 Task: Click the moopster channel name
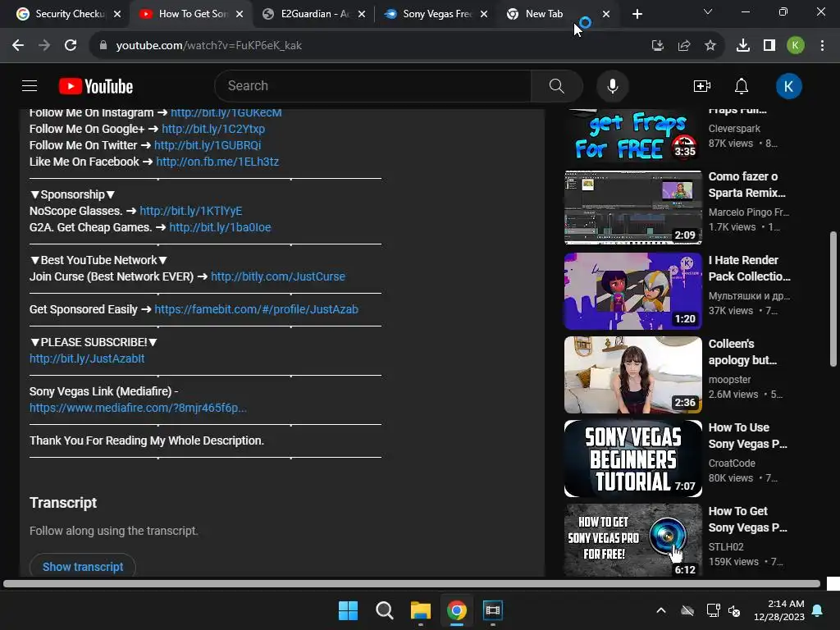(x=729, y=379)
